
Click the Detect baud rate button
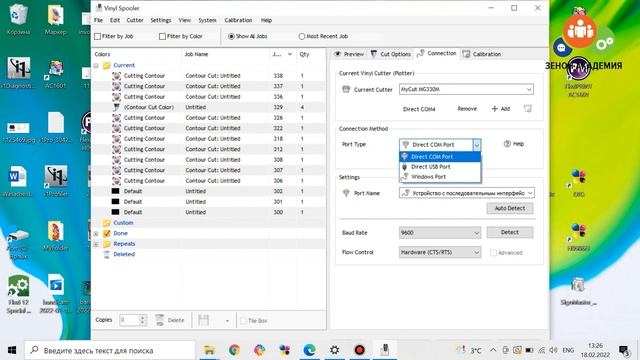pyautogui.click(x=510, y=232)
